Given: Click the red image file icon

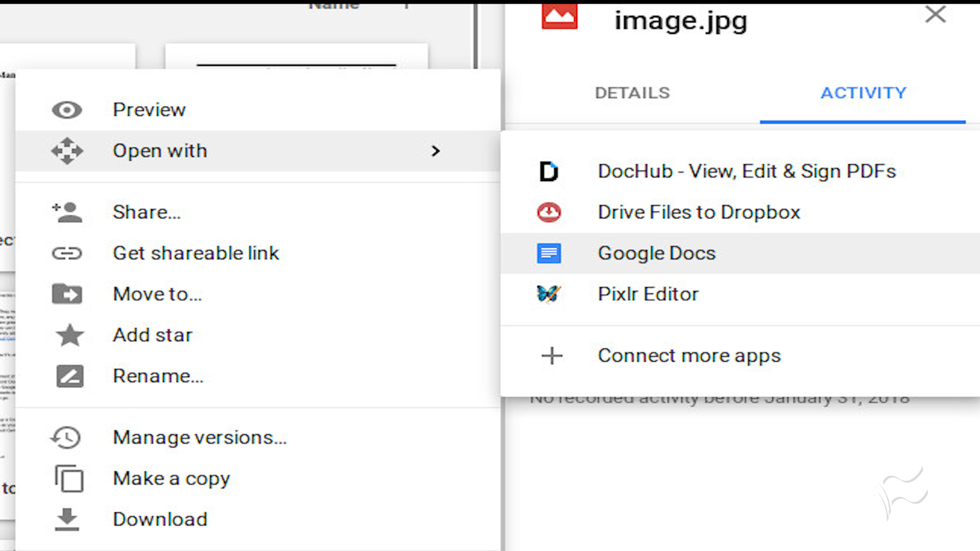Looking at the screenshot, I should [559, 16].
